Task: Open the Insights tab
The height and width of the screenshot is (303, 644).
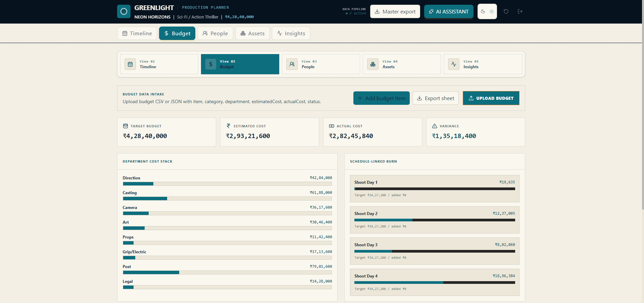Action: (291, 33)
